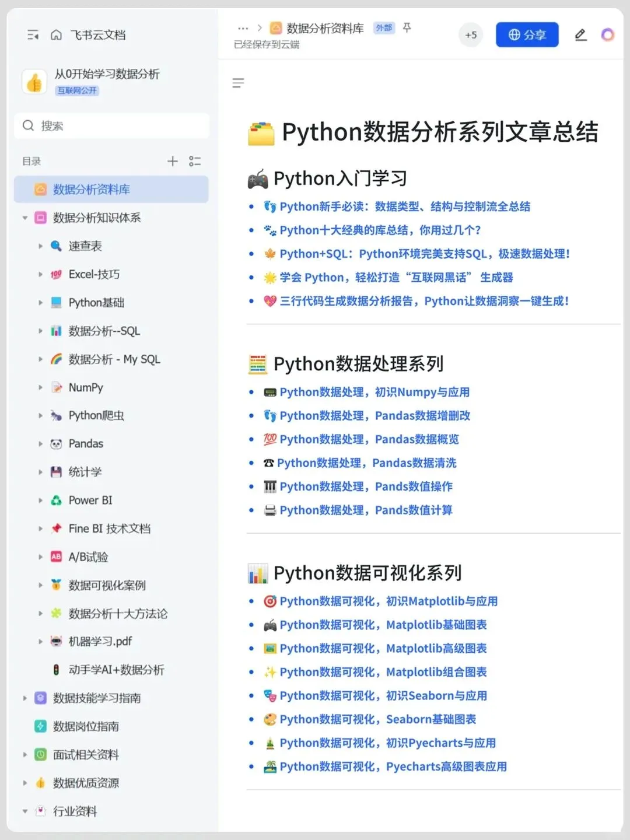Image resolution: width=630 pixels, height=840 pixels.
Task: Select 数据分析资料库 in the directory
Action: 111,190
